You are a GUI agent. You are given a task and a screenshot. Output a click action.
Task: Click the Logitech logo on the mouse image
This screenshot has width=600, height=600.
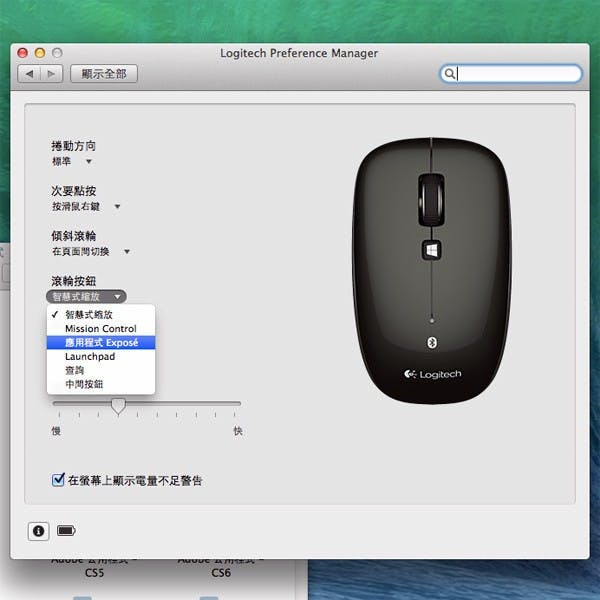[432, 374]
